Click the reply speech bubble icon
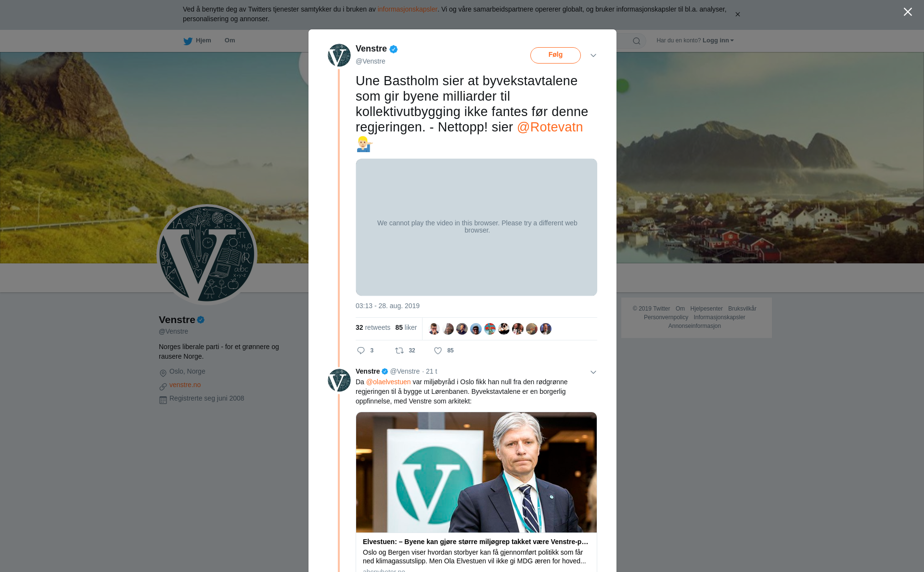 coord(361,351)
